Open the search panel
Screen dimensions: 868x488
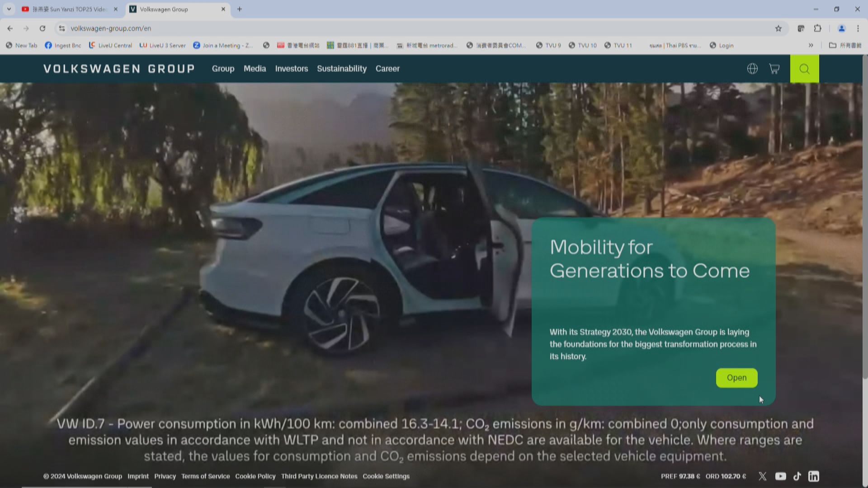(x=804, y=69)
